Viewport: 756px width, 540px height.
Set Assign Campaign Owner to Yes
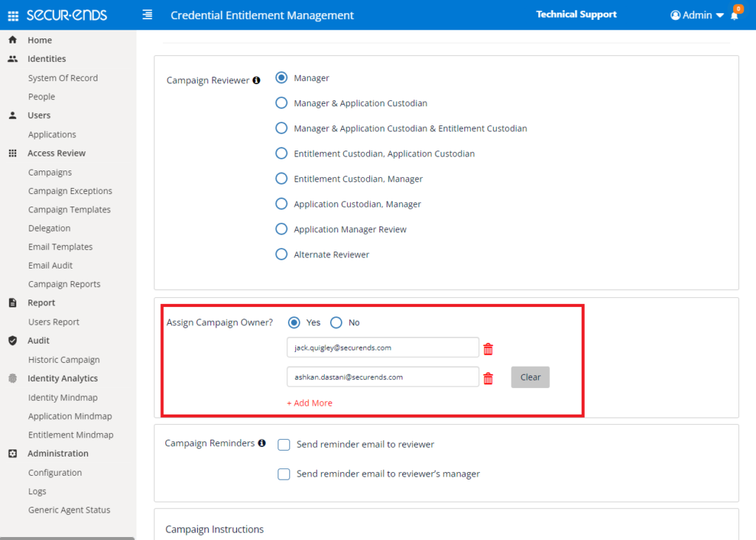[294, 322]
